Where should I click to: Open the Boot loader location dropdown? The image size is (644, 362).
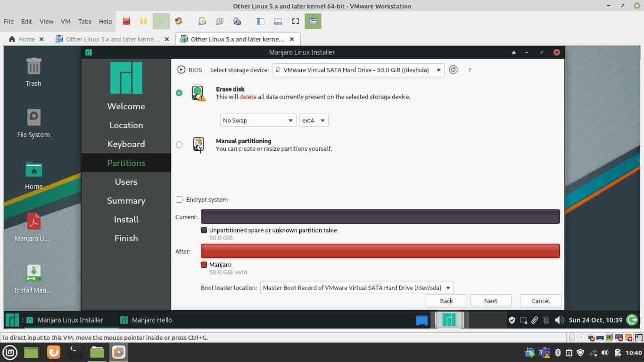point(357,288)
